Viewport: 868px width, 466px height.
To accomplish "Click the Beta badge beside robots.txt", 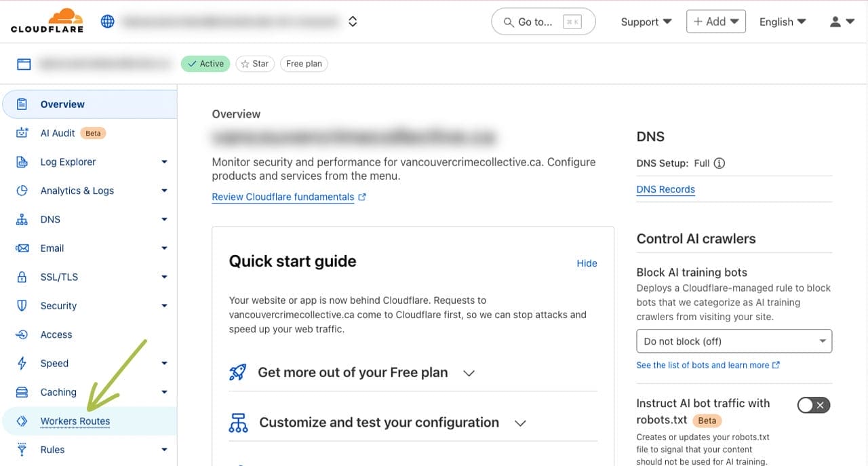I will (707, 421).
